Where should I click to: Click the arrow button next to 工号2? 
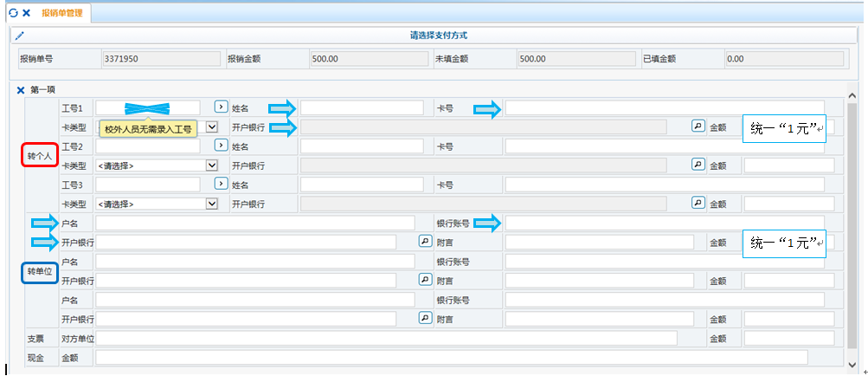(221, 146)
